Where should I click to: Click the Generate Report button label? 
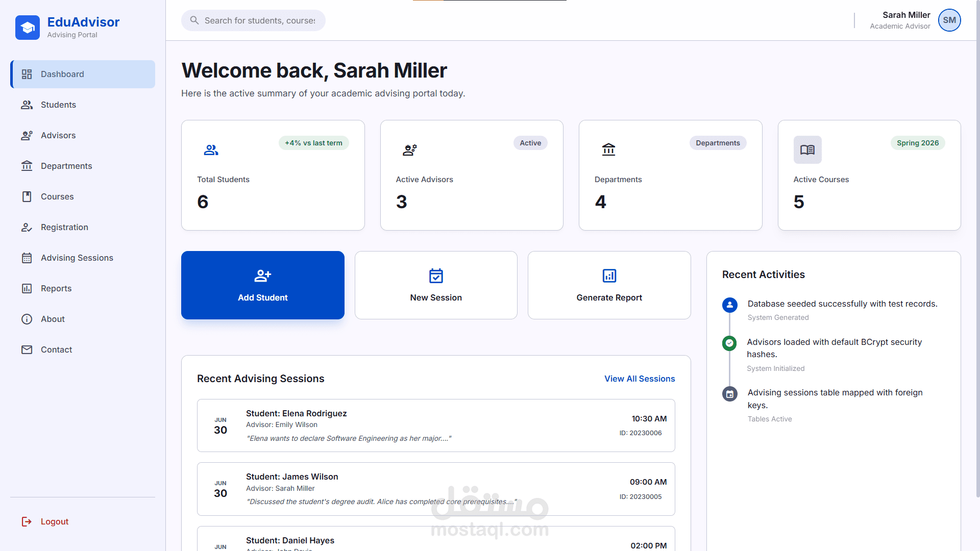tap(609, 297)
